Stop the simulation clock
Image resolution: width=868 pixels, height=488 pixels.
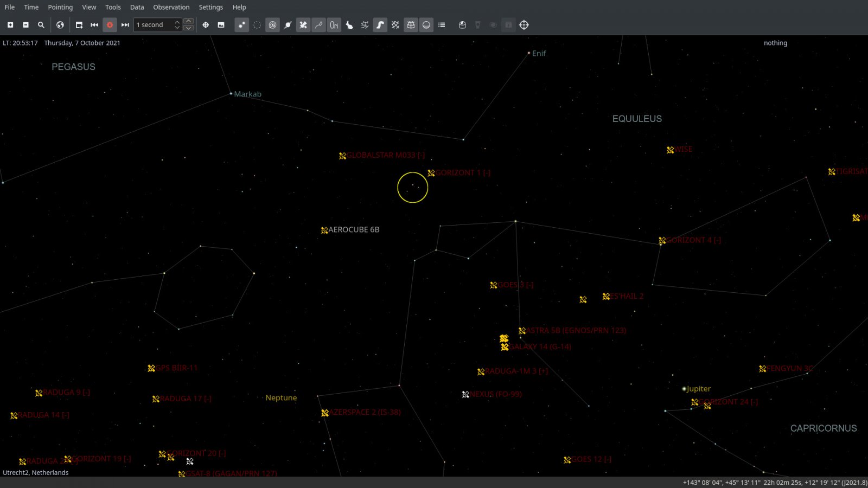(110, 25)
